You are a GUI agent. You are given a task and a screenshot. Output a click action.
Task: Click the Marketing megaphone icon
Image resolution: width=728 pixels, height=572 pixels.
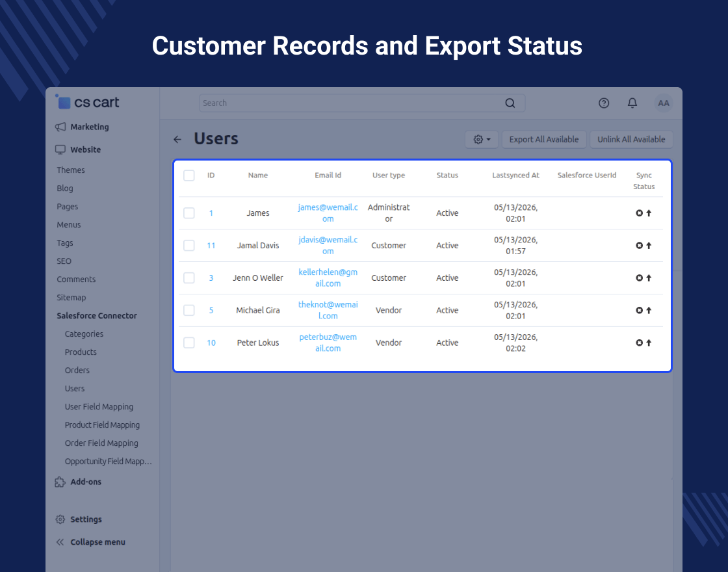click(x=60, y=127)
